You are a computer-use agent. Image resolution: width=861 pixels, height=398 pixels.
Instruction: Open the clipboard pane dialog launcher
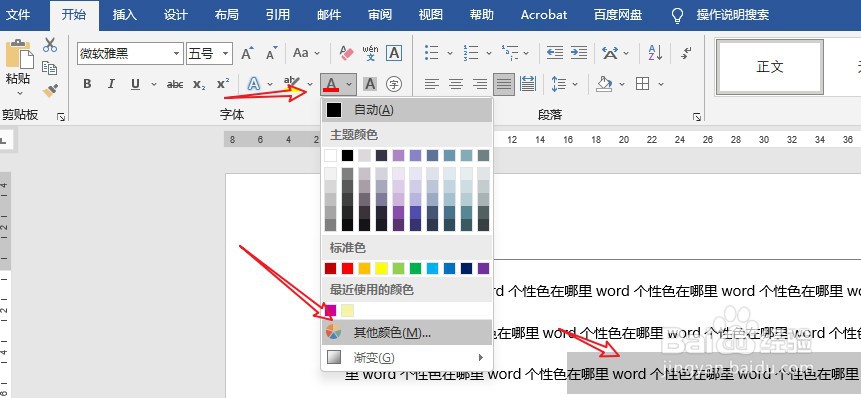pos(61,116)
